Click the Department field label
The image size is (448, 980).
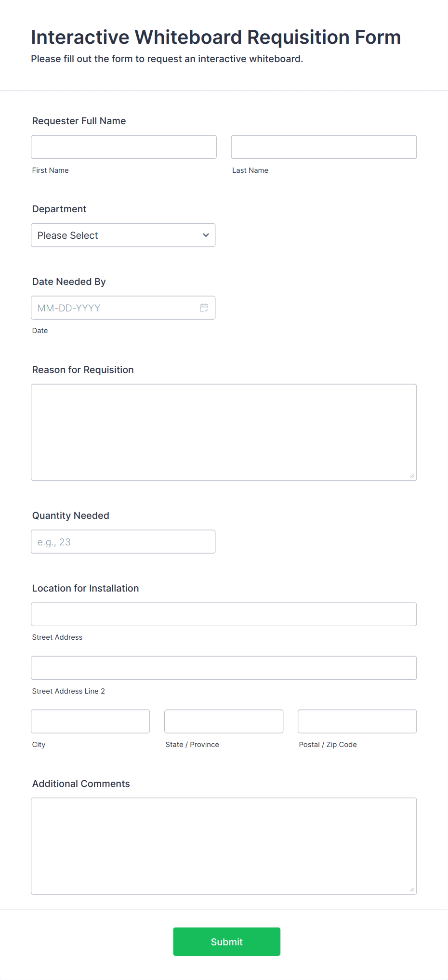[x=59, y=209]
